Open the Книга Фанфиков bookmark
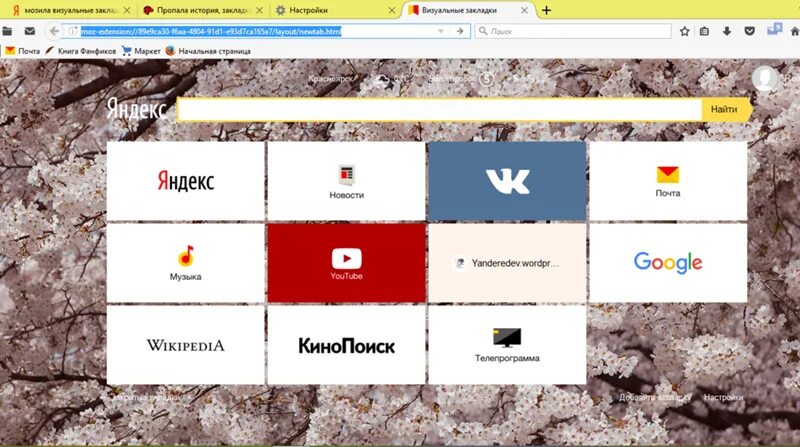Screen dimensions: 800x447 [81, 51]
